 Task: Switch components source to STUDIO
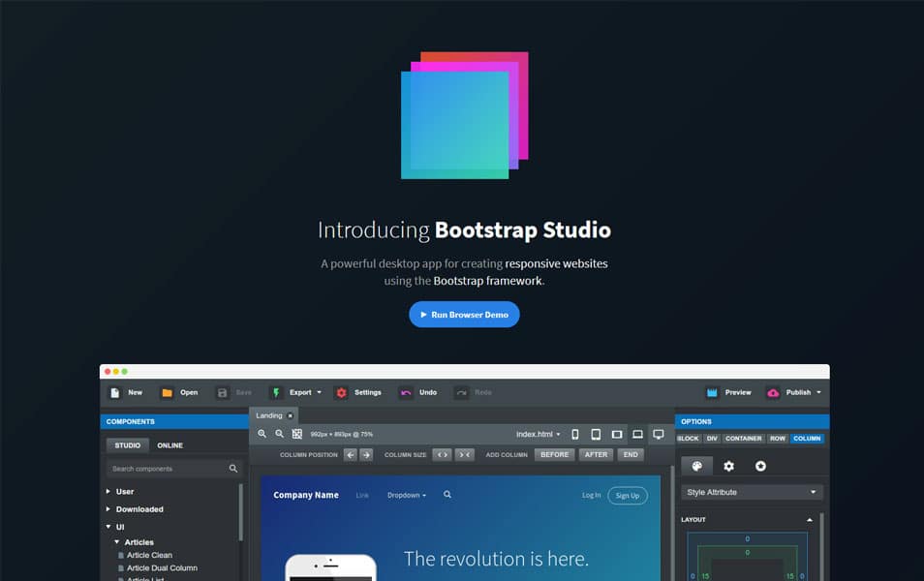(x=127, y=445)
